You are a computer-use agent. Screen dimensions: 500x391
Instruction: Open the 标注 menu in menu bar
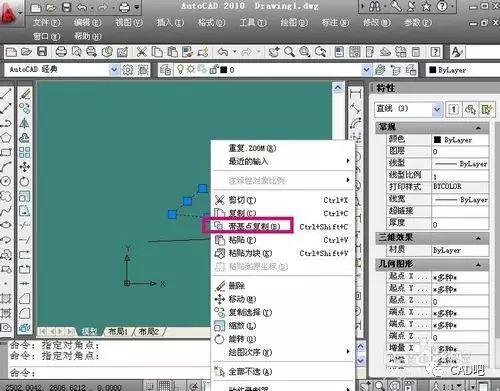[335, 22]
